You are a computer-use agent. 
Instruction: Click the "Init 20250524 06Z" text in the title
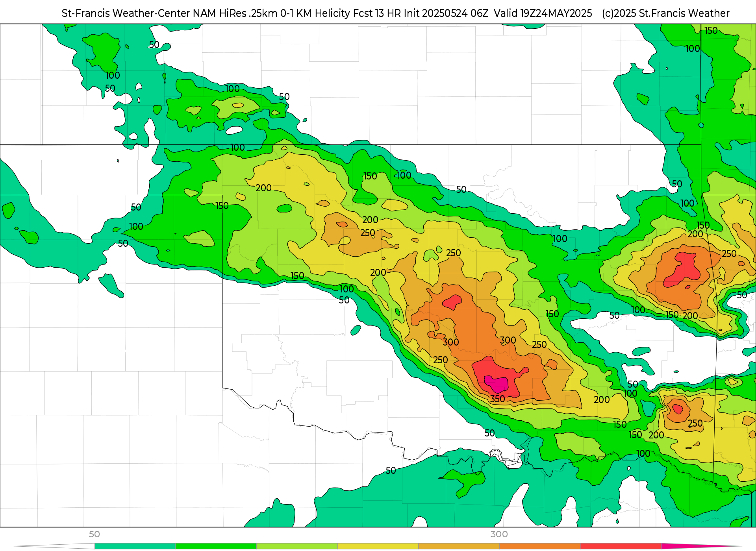[446, 13]
